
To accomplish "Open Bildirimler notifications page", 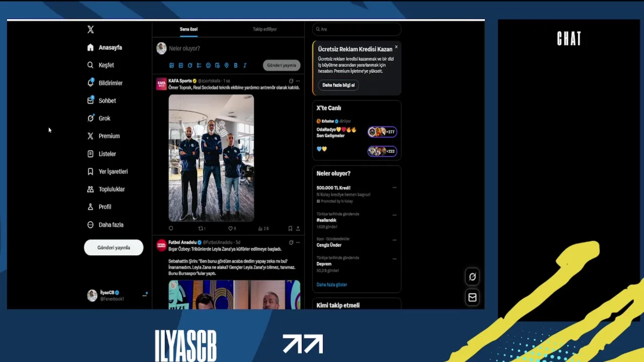I will 105,83.
